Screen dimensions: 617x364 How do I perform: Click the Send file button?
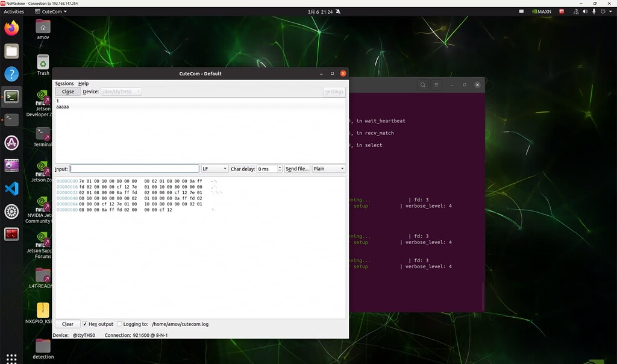296,169
